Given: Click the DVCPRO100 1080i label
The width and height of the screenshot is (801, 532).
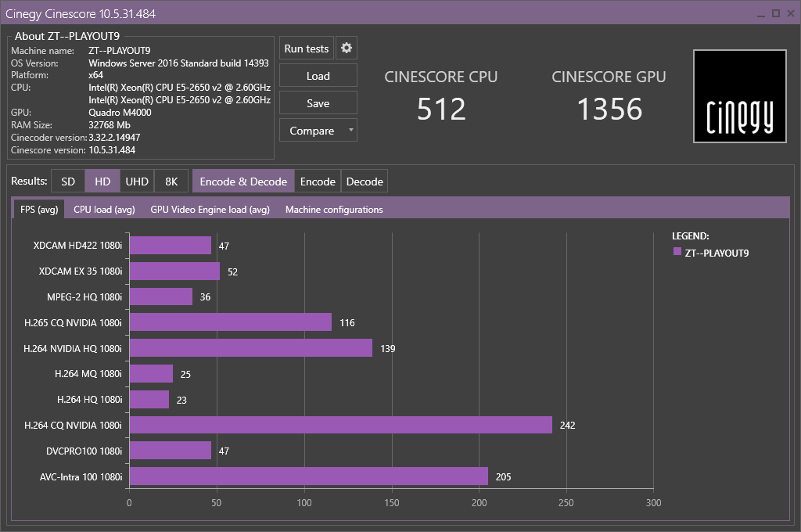Looking at the screenshot, I should [x=84, y=451].
